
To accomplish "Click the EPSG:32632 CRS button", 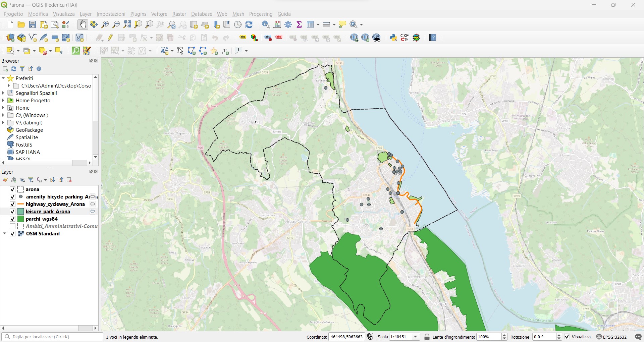I will pos(611,337).
